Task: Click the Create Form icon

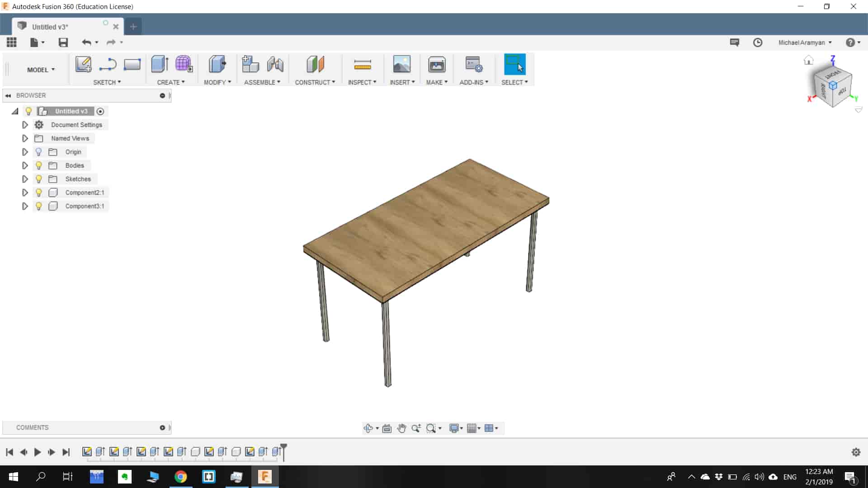Action: point(184,65)
